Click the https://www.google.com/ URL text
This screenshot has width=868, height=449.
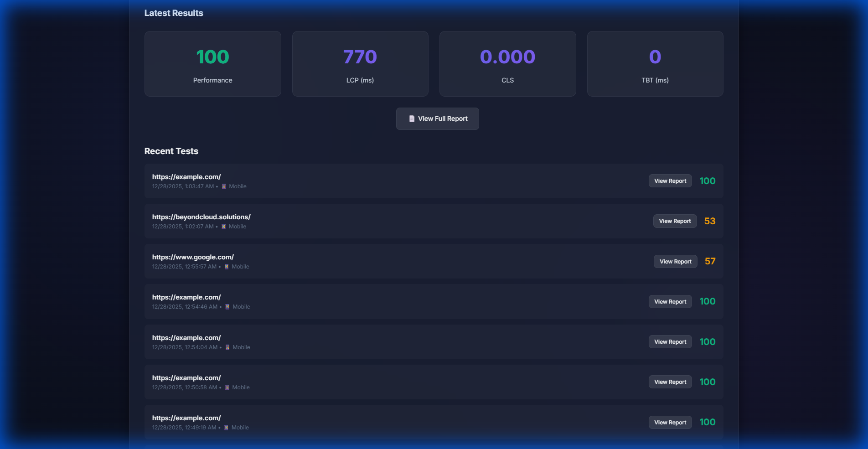(193, 257)
